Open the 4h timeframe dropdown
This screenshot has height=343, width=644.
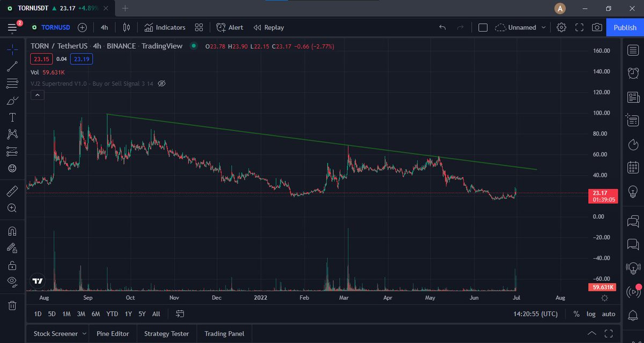[x=104, y=27]
